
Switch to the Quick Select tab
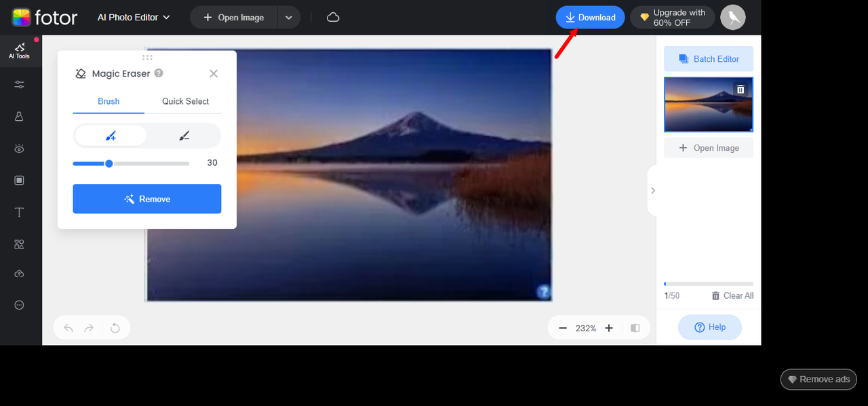pyautogui.click(x=185, y=101)
